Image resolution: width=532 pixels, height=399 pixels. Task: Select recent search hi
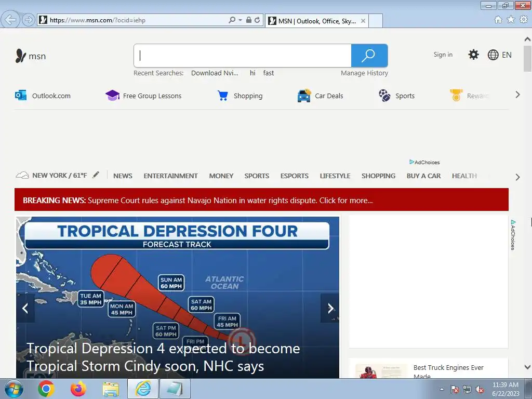(252, 73)
